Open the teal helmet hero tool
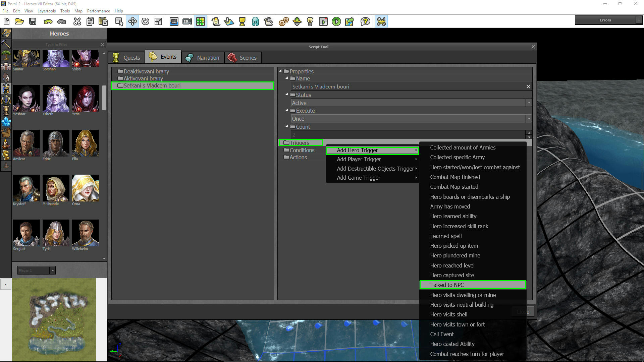 pos(255,21)
